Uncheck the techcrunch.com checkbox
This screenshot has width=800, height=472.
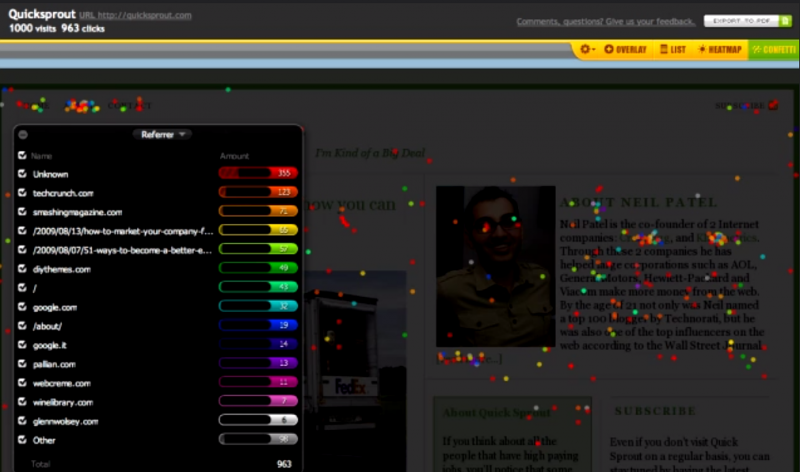tap(22, 192)
